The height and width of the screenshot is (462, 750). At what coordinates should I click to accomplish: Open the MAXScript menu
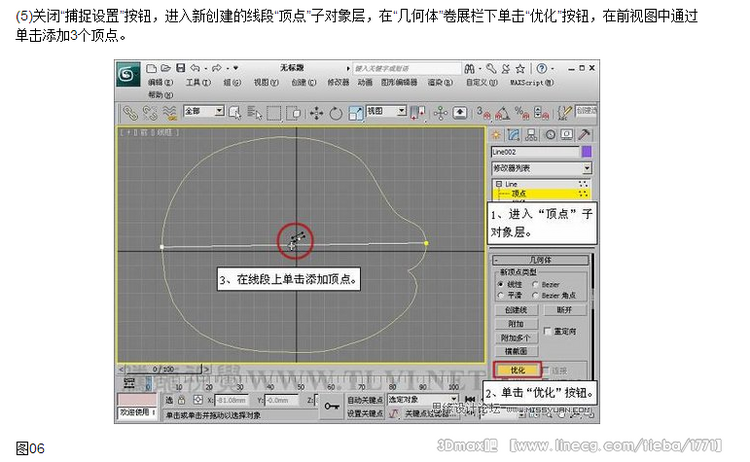531,83
